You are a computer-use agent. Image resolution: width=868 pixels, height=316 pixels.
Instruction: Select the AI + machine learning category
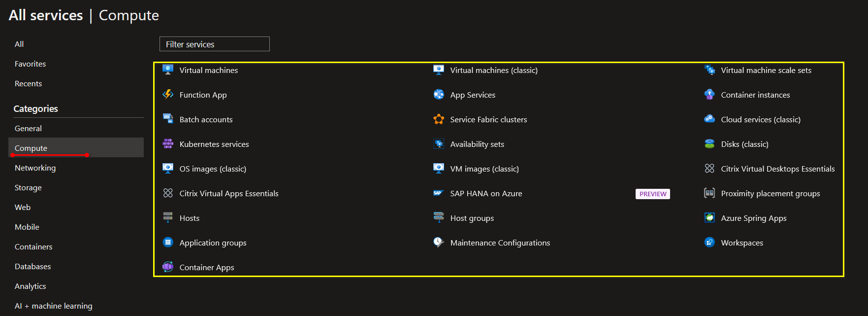coord(54,306)
